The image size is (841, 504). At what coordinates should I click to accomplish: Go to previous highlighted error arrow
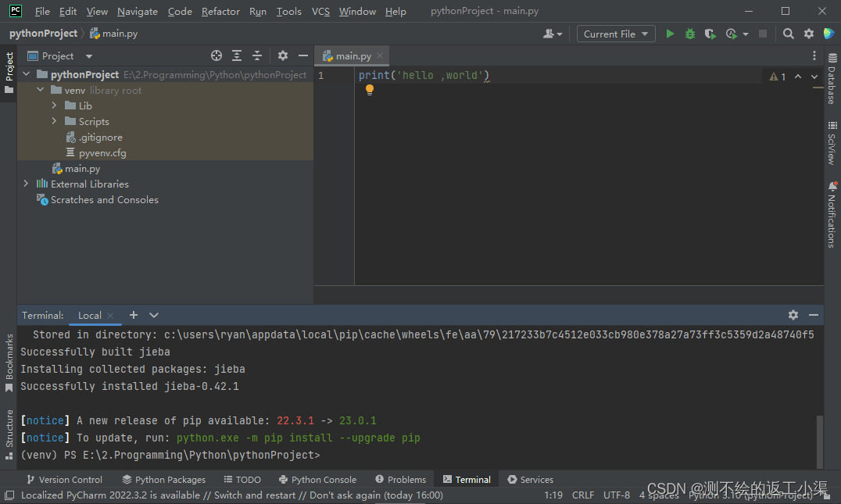(x=798, y=77)
